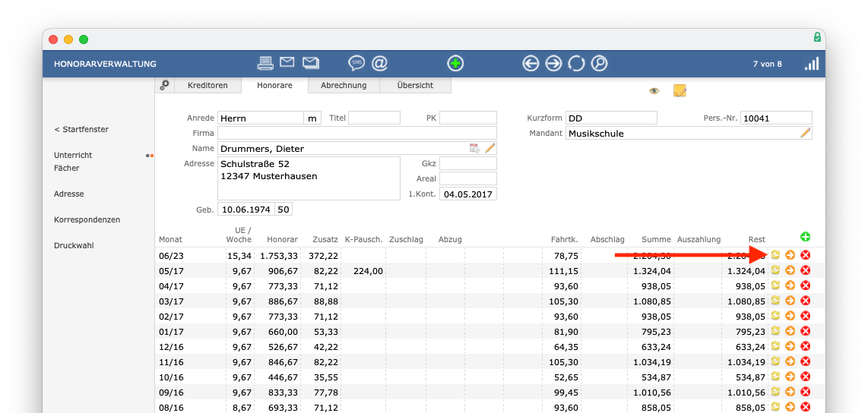Click the @ email icon in toolbar

(x=379, y=64)
